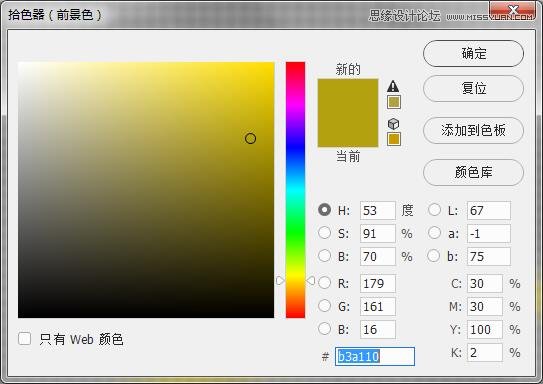
Task: Click the a field showing -1
Action: (489, 233)
